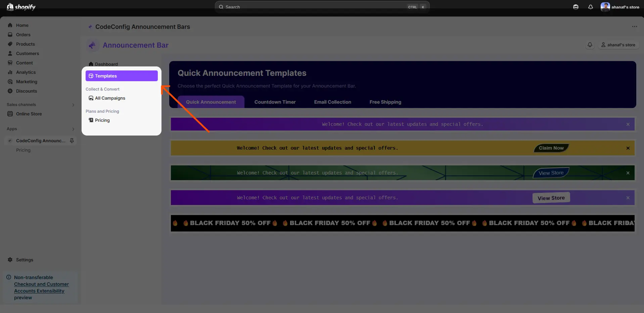Close the purple View Store announcement bar
Screen dimensions: 644x313
click(x=628, y=198)
